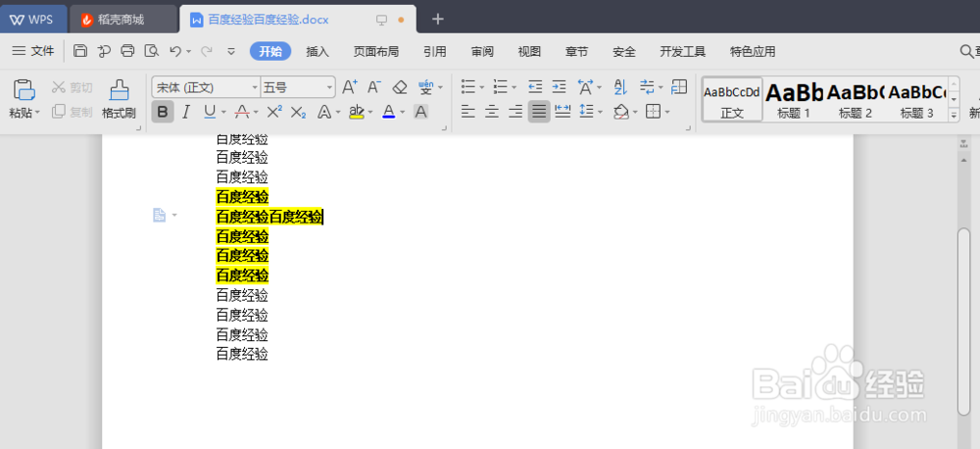Switch to the 页面布局 ribbon tab
This screenshot has width=980, height=449.
[376, 52]
